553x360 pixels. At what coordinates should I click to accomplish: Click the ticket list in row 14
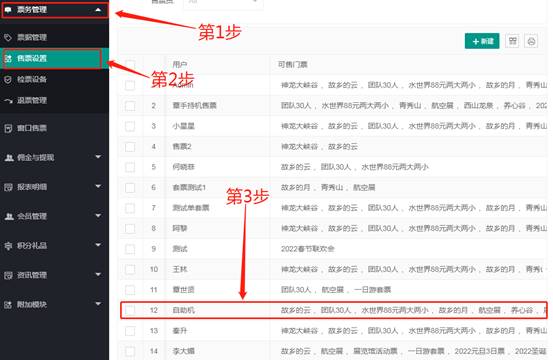coord(413,351)
